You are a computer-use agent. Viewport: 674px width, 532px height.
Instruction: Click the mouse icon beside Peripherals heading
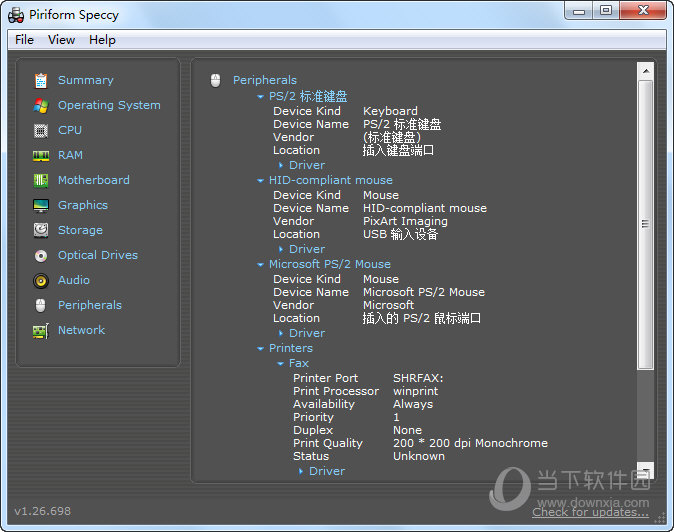click(215, 80)
